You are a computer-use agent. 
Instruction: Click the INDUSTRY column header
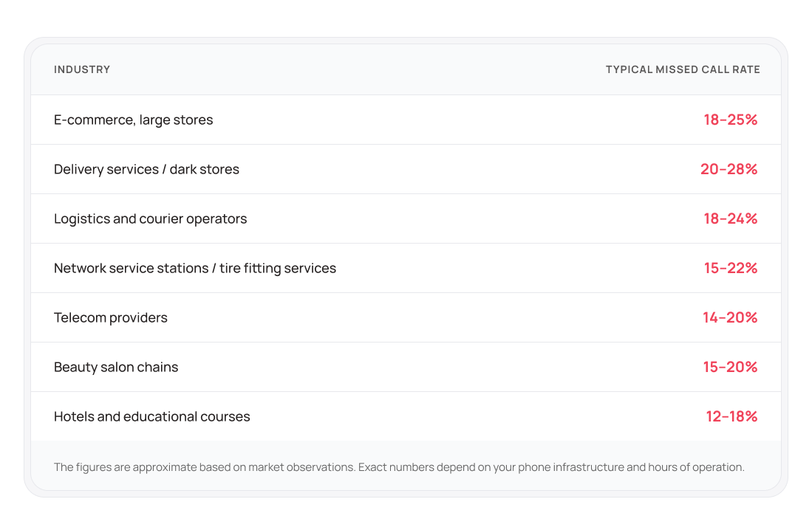82,69
